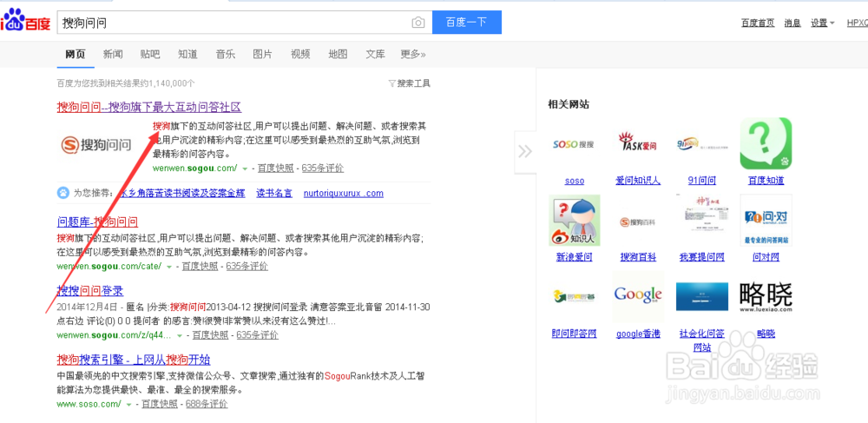This screenshot has width=868, height=423.
Task: Open the 略晓 text link
Action: point(766,334)
